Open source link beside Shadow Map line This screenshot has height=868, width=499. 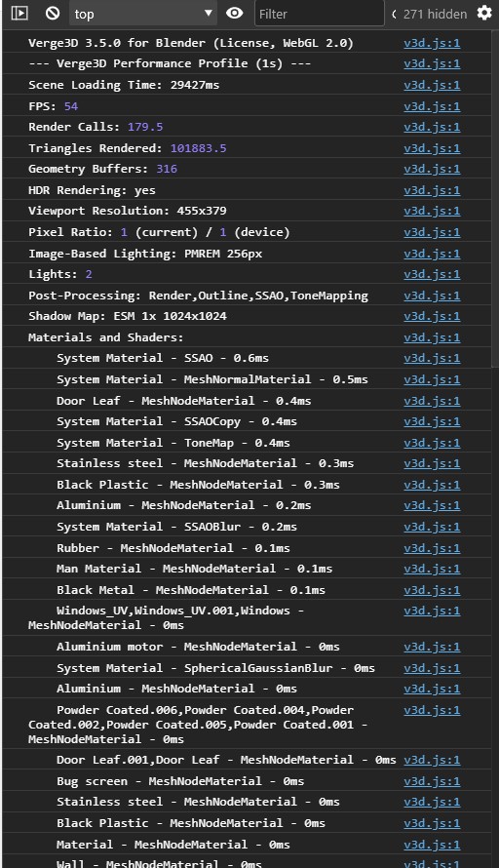(432, 317)
